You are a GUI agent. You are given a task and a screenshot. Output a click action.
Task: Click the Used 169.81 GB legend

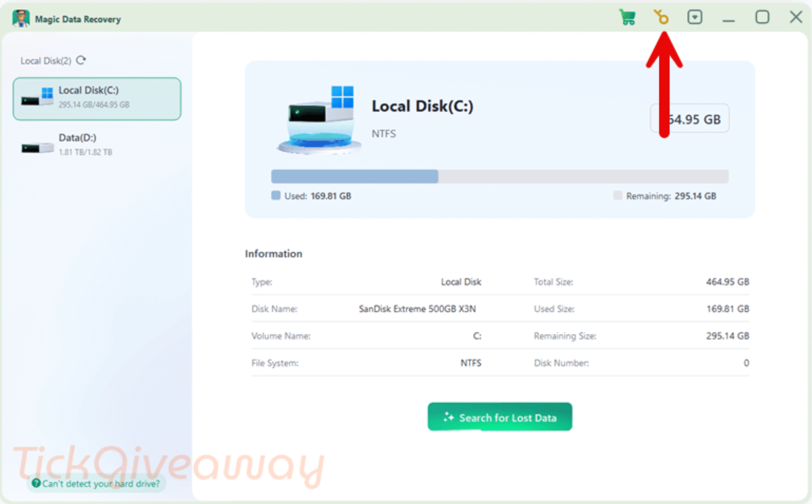coord(311,196)
